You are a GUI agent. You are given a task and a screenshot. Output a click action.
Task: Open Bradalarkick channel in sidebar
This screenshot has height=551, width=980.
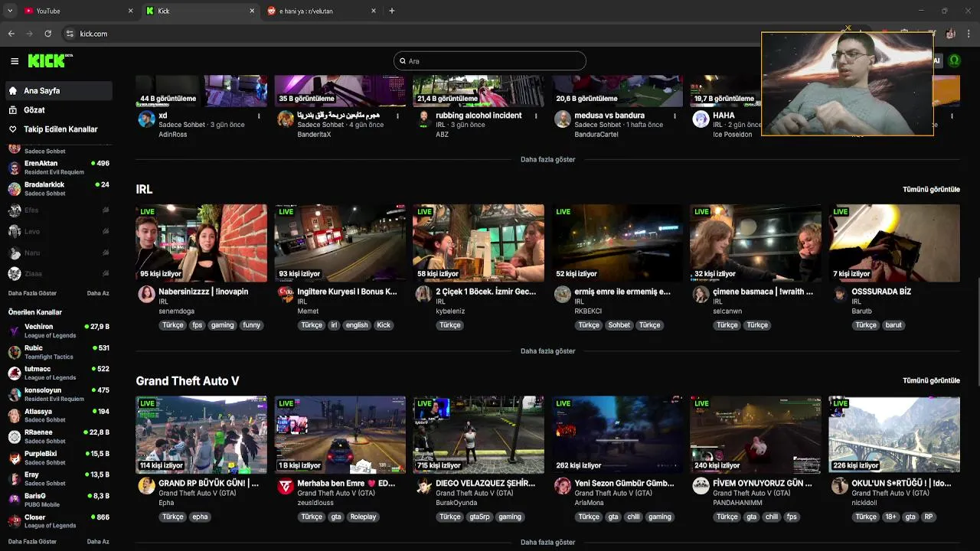point(58,188)
